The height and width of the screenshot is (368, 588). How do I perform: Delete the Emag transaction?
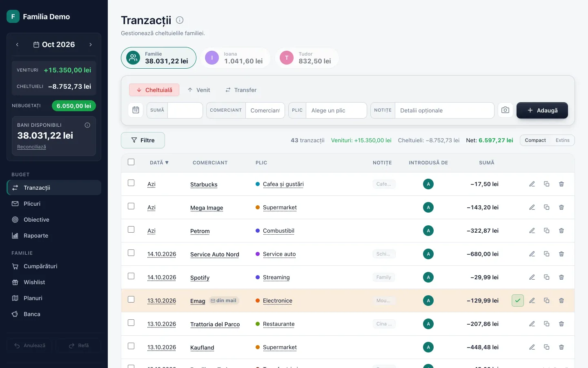click(561, 301)
